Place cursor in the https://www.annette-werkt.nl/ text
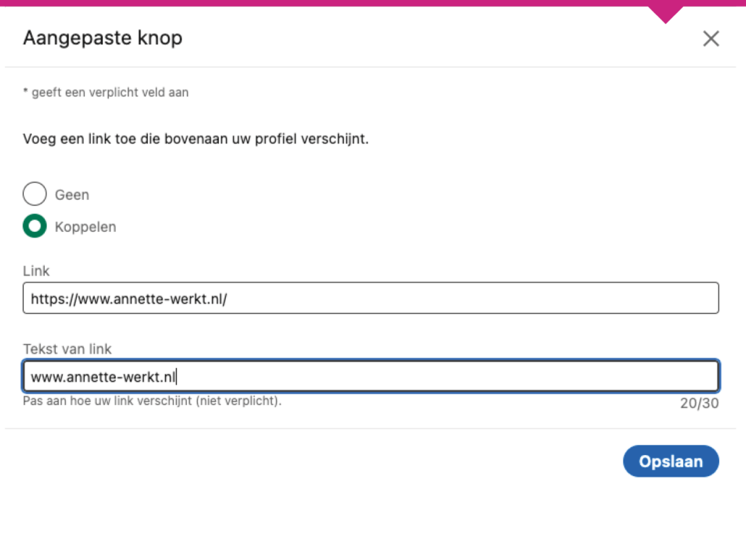The image size is (746, 560). click(x=129, y=298)
